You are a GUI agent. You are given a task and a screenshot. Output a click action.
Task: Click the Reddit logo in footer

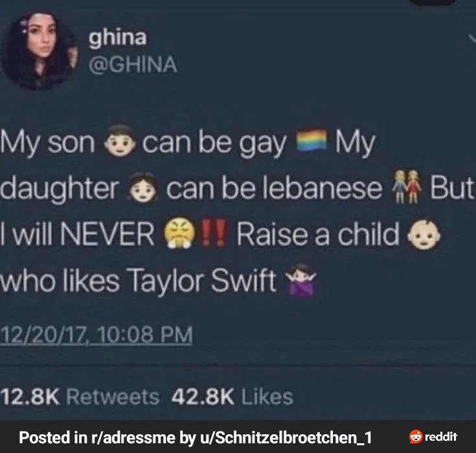click(433, 437)
